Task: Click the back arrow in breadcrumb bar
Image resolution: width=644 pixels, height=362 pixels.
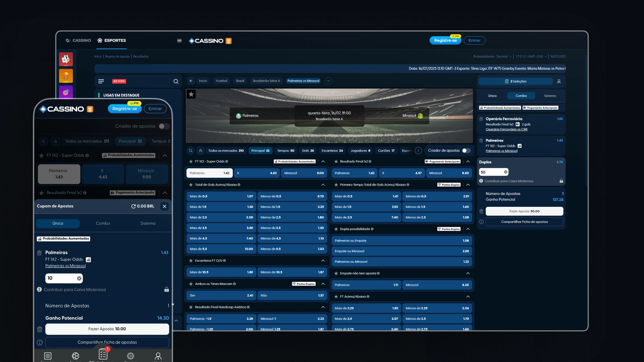Action: tap(191, 81)
